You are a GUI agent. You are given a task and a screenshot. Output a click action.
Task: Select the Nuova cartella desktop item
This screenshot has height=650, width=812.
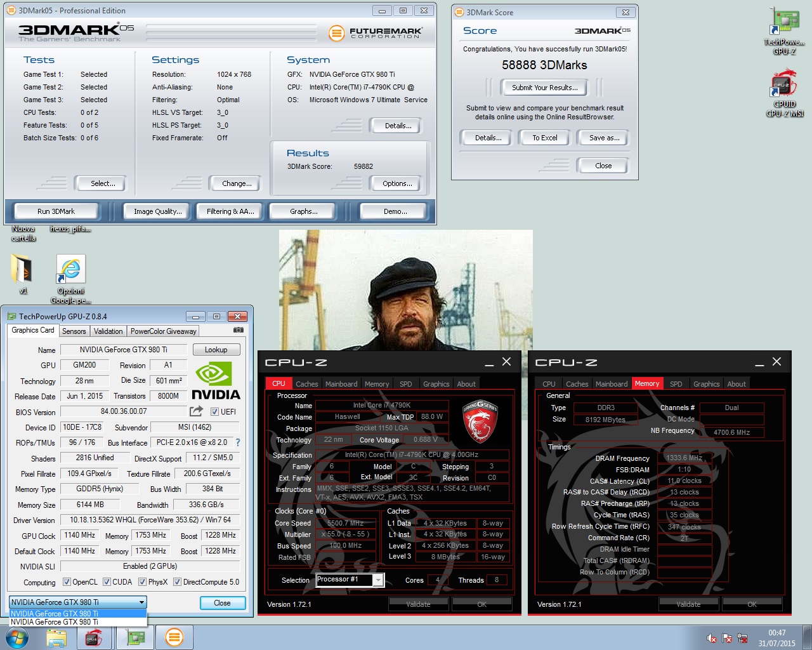pos(23,233)
